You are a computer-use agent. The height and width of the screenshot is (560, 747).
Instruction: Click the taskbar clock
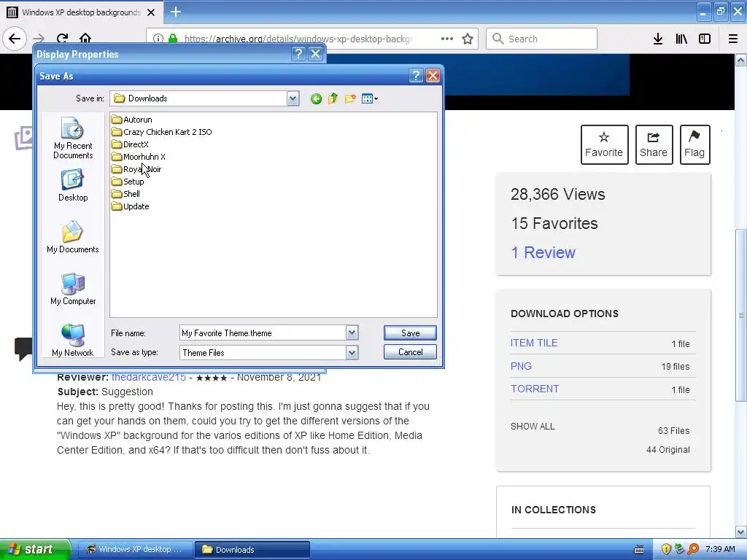click(720, 549)
